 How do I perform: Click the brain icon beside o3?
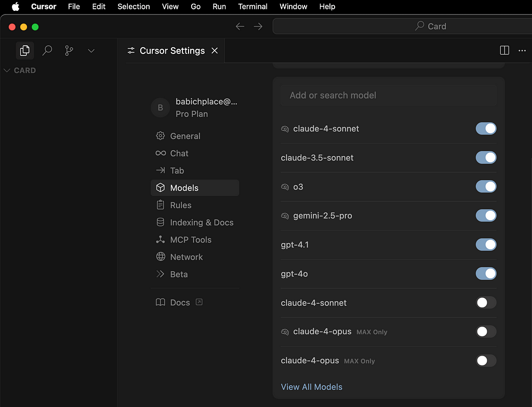[285, 187]
